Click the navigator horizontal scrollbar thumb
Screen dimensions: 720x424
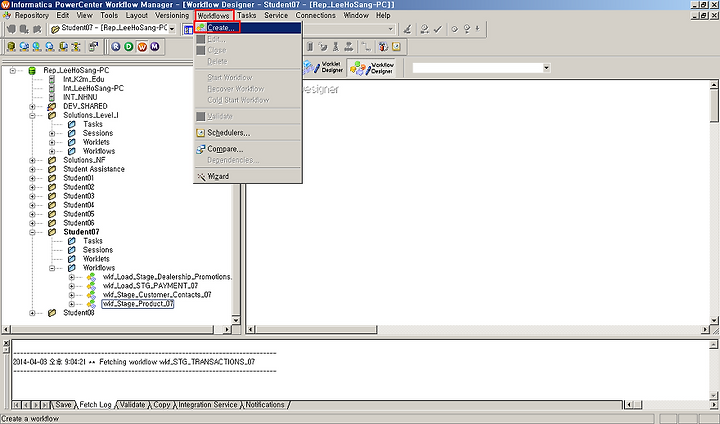[x=112, y=329]
